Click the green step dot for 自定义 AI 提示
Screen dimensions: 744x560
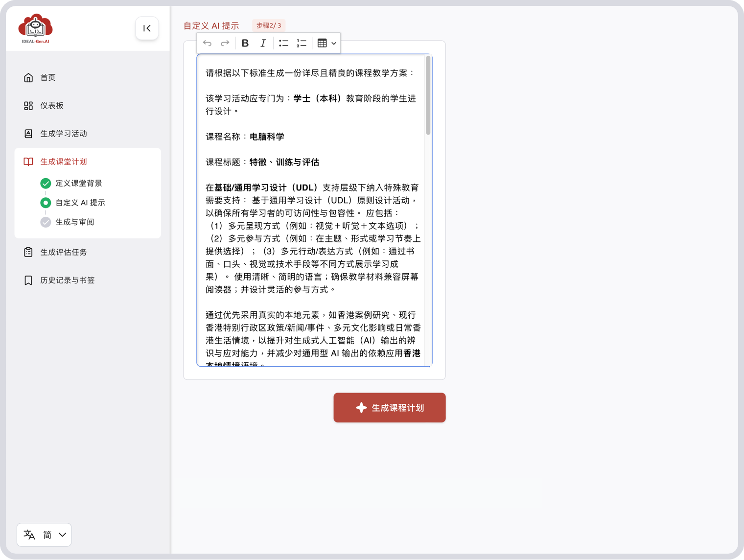click(x=46, y=203)
